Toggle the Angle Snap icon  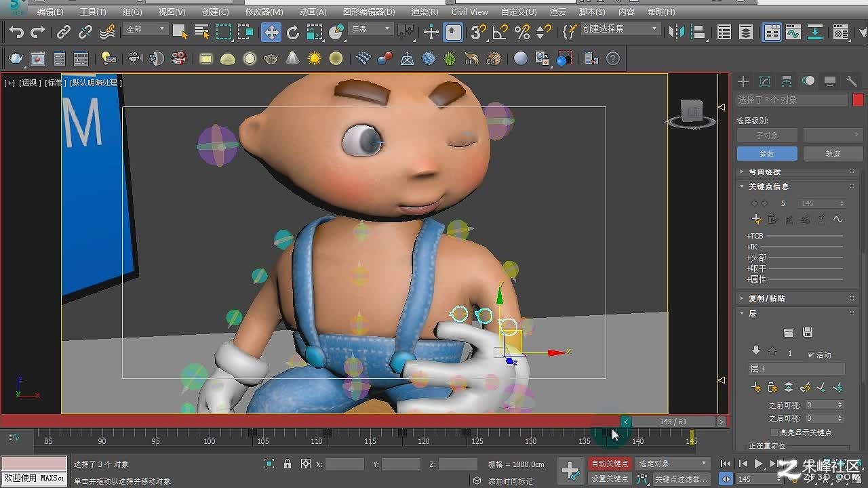(x=500, y=32)
